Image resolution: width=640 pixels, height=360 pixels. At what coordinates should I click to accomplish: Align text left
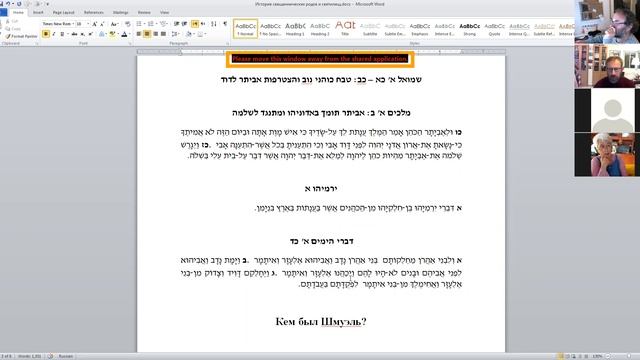[x=138, y=34]
